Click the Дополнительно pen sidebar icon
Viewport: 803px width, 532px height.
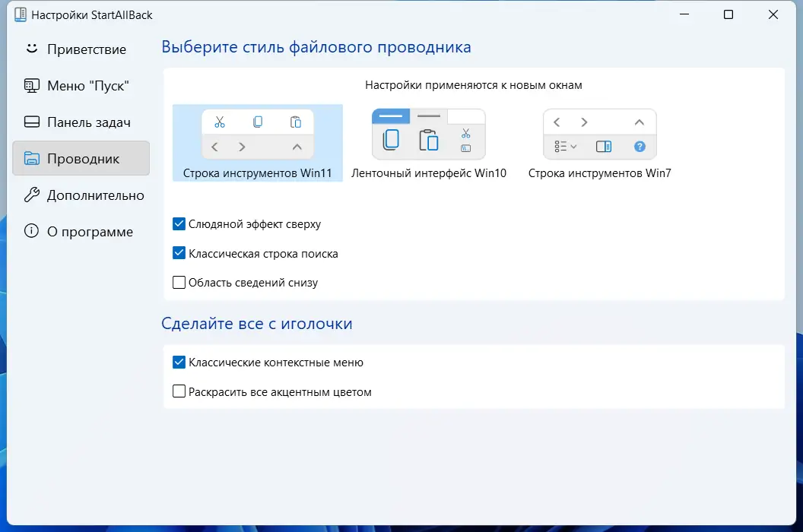click(x=31, y=195)
